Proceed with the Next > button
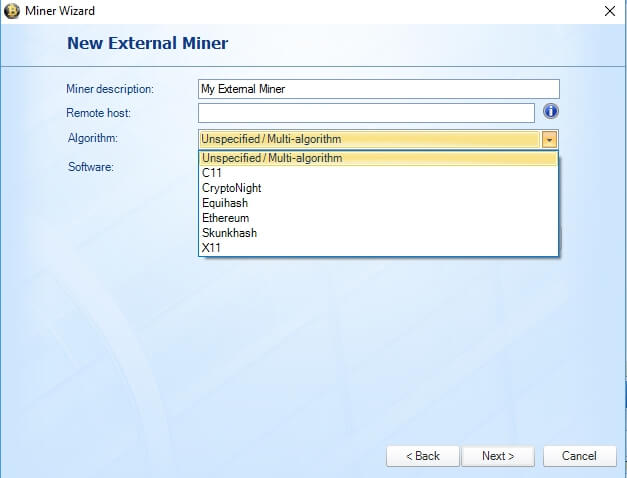The width and height of the screenshot is (627, 478). [498, 456]
